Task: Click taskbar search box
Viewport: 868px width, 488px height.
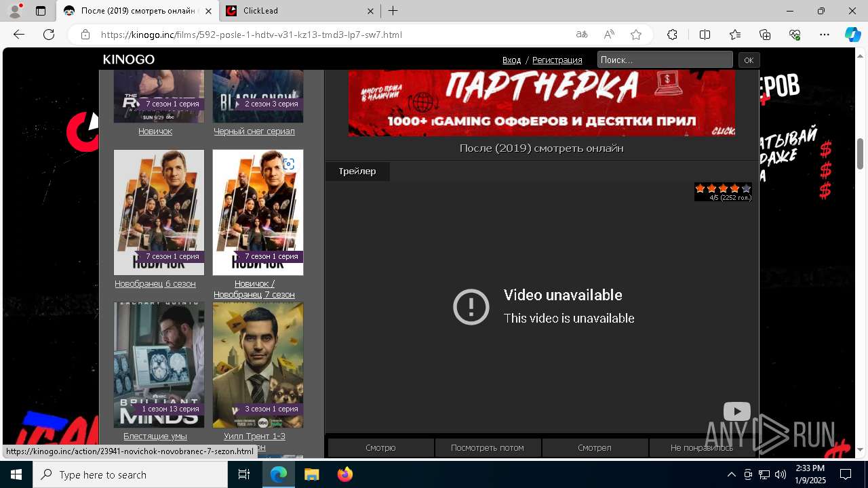Action: [130, 474]
